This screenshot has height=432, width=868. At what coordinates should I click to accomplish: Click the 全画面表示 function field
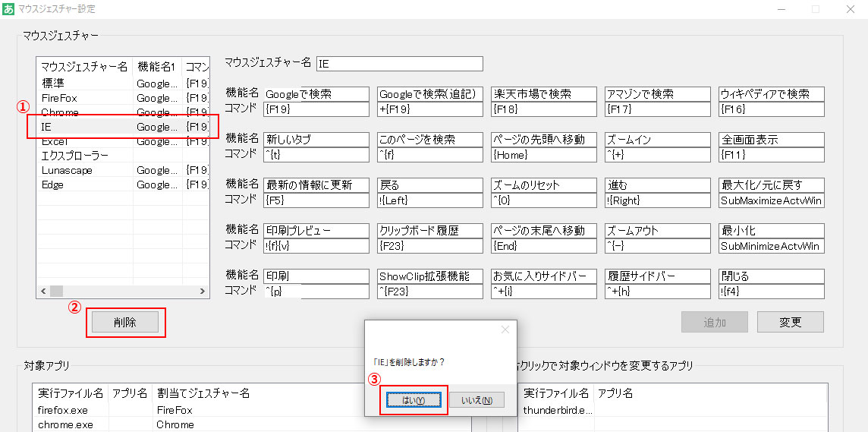click(772, 140)
